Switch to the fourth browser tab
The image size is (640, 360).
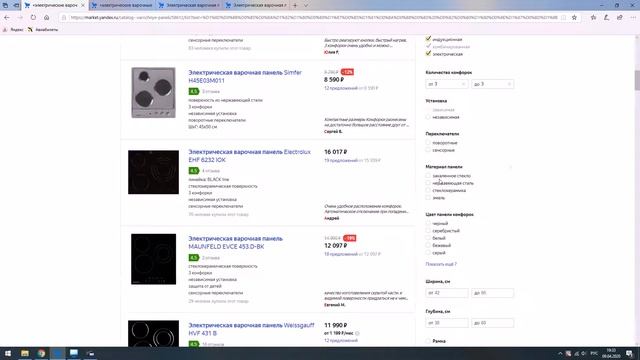click(256, 5)
